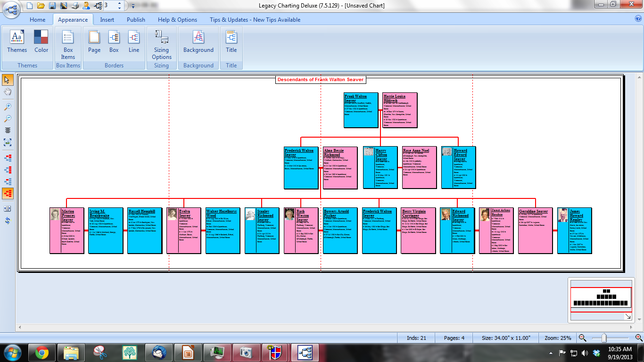The image size is (644, 362).
Task: Select the arrow selection tool in the sidebar
Action: point(7,79)
